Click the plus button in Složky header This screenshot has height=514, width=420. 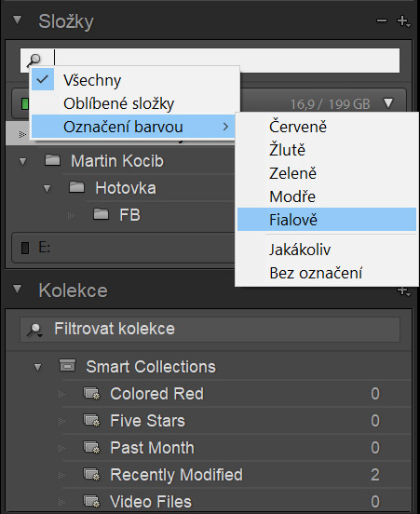(403, 21)
